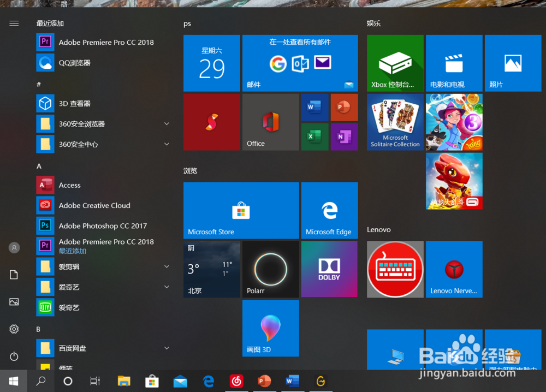
Task: Open the yellow G app on taskbar
Action: tap(321, 381)
